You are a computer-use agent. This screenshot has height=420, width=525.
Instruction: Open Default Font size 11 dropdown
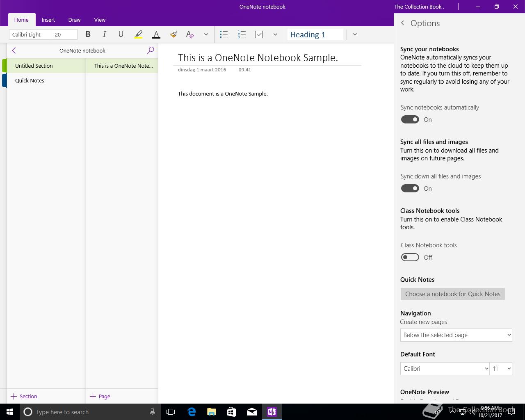pos(501,368)
